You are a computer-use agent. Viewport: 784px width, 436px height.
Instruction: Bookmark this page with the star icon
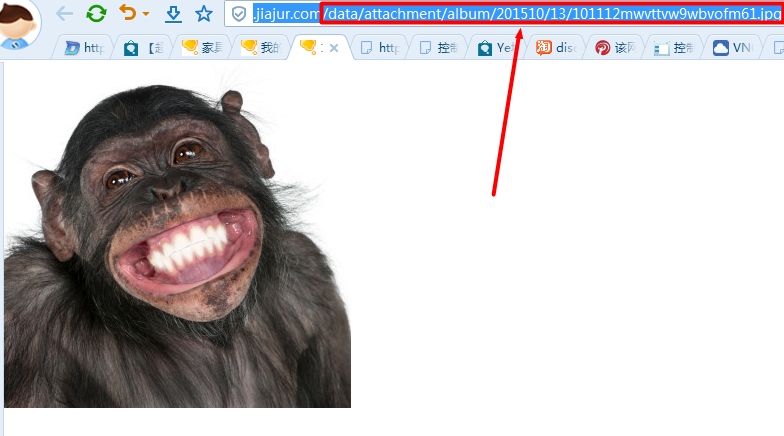(x=204, y=14)
